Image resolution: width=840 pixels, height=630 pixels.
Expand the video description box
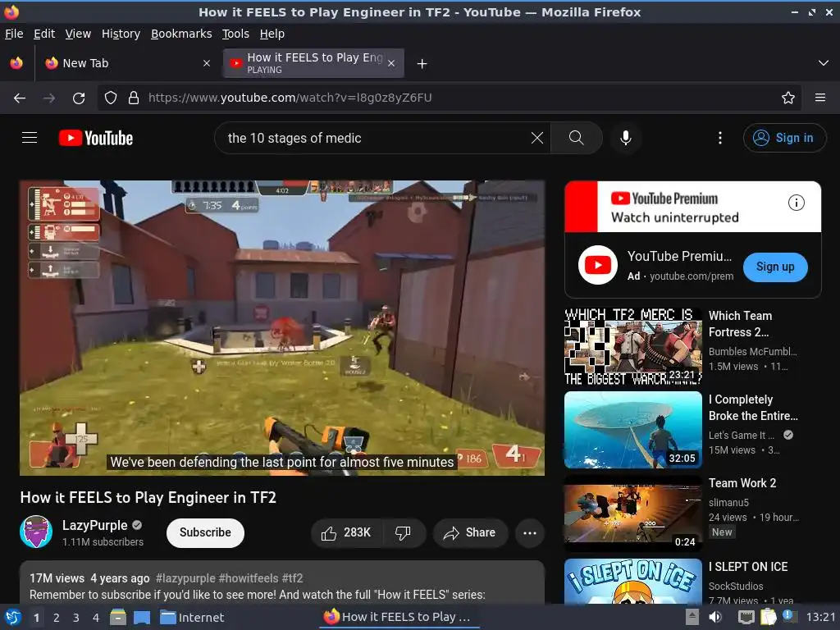tap(282, 583)
